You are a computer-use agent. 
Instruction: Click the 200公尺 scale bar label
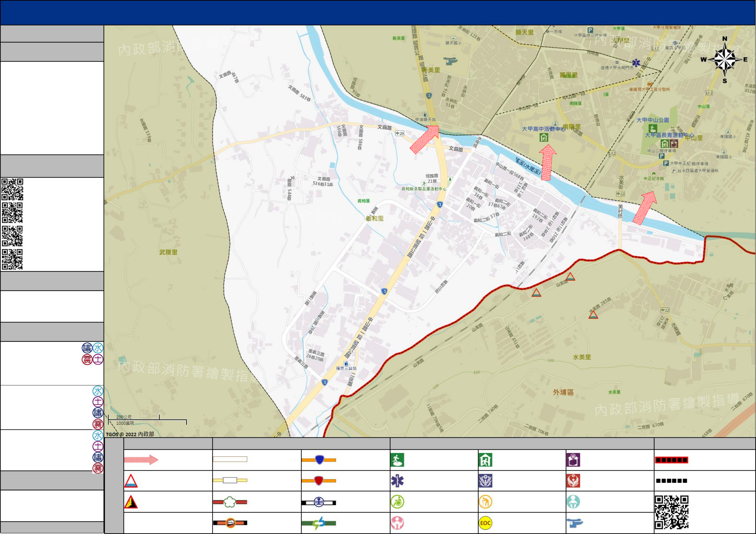click(124, 417)
